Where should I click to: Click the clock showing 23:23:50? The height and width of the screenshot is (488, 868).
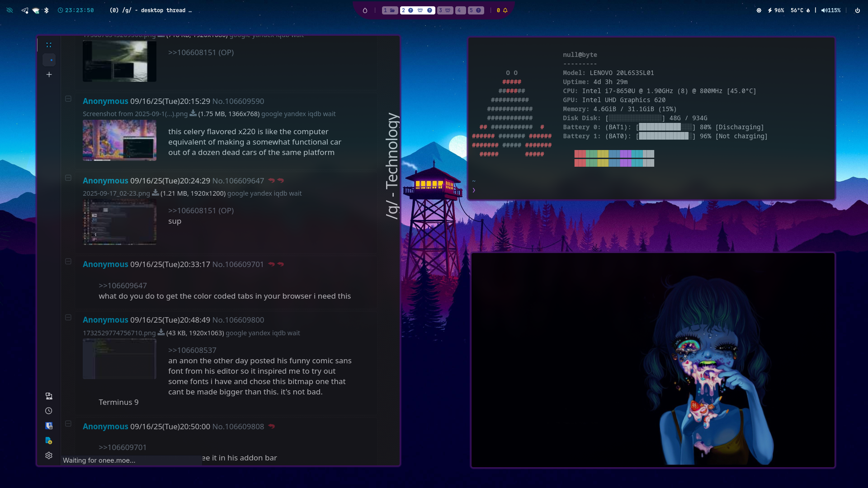coord(76,10)
